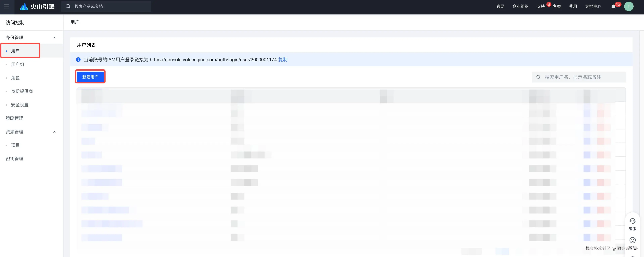Screen dimensions: 644x257
Task: Select 角色 in the sidebar
Action: [15, 78]
